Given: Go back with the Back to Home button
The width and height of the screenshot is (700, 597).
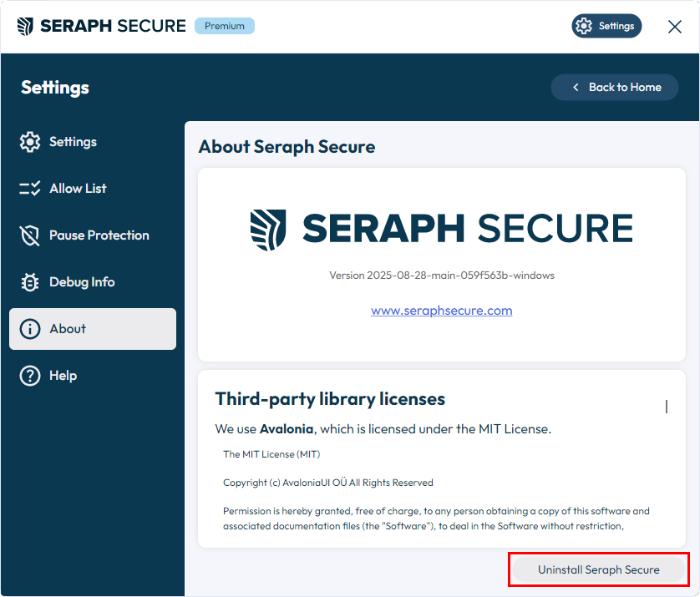Looking at the screenshot, I should pyautogui.click(x=614, y=87).
